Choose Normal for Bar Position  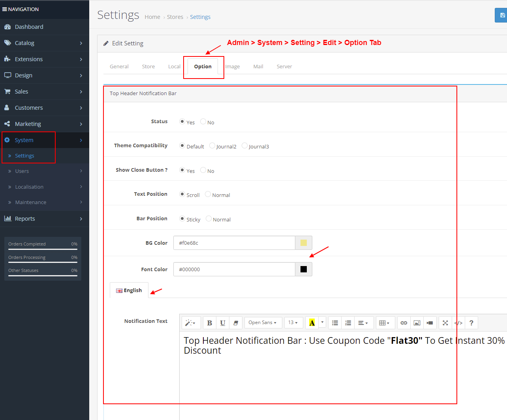click(209, 219)
